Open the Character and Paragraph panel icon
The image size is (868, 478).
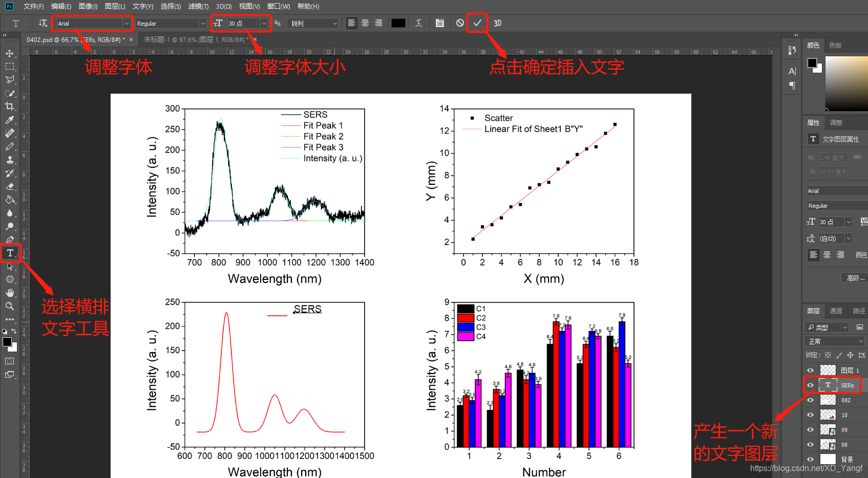click(440, 23)
